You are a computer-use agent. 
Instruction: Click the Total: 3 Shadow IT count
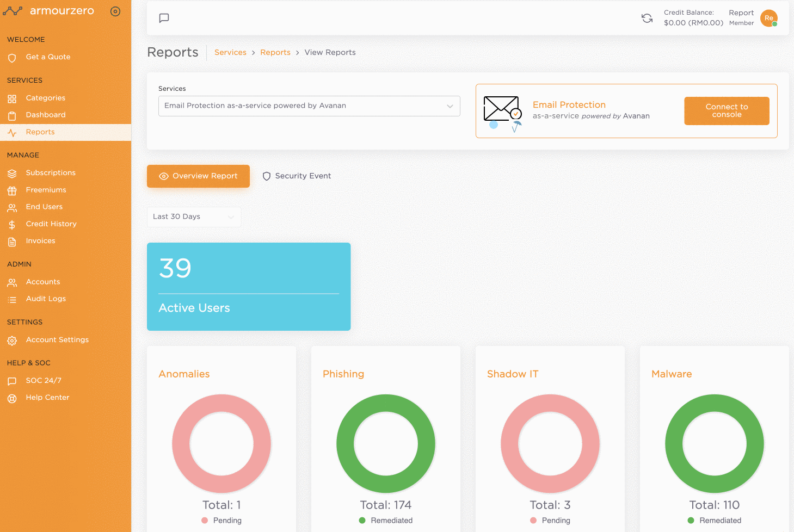click(550, 505)
